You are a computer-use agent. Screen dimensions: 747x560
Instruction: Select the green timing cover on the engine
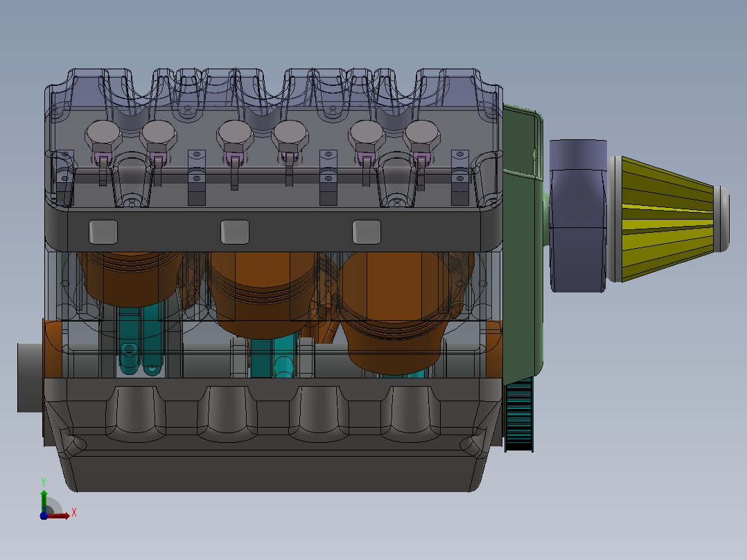point(522,243)
